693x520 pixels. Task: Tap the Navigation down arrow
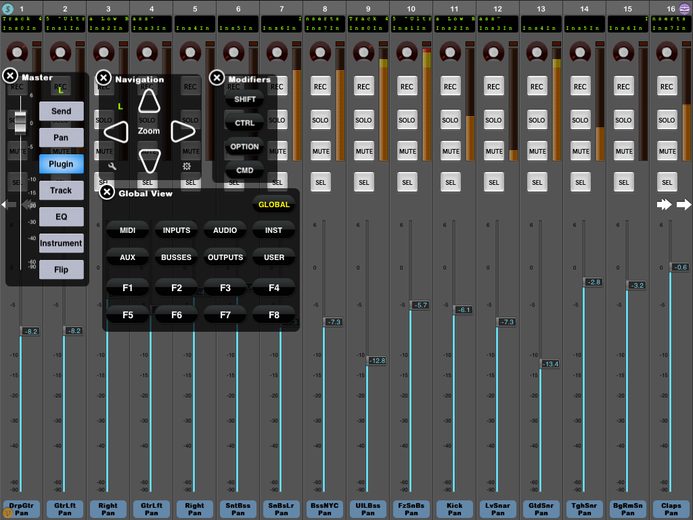pyautogui.click(x=149, y=161)
